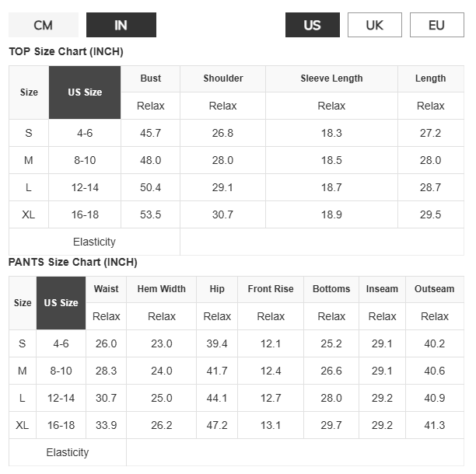Click the PANTS chart US Size header

point(61,302)
